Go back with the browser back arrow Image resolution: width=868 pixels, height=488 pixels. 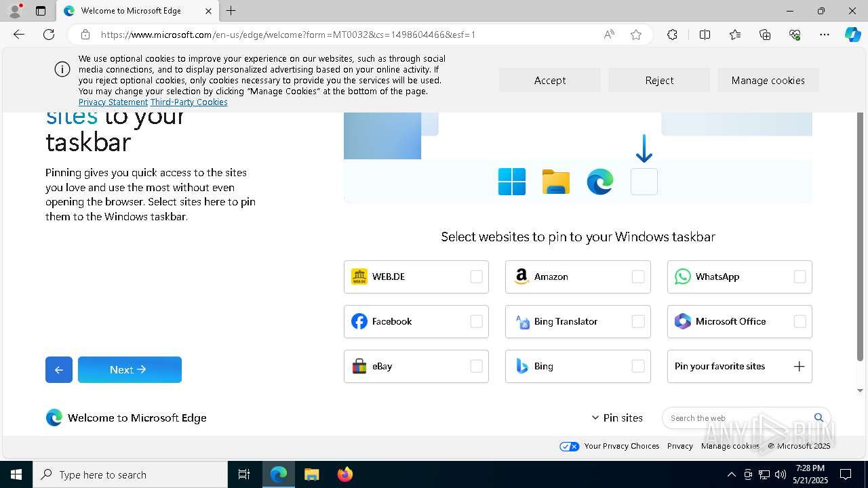pos(19,35)
